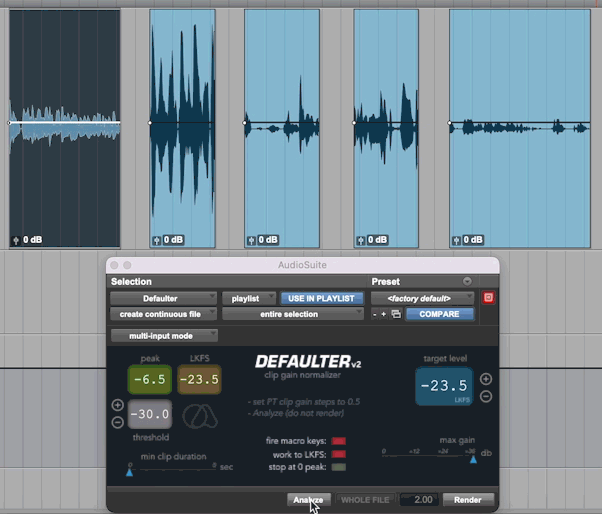Click the target level value box
Viewport: 602px width, 514px height.
[x=444, y=386]
